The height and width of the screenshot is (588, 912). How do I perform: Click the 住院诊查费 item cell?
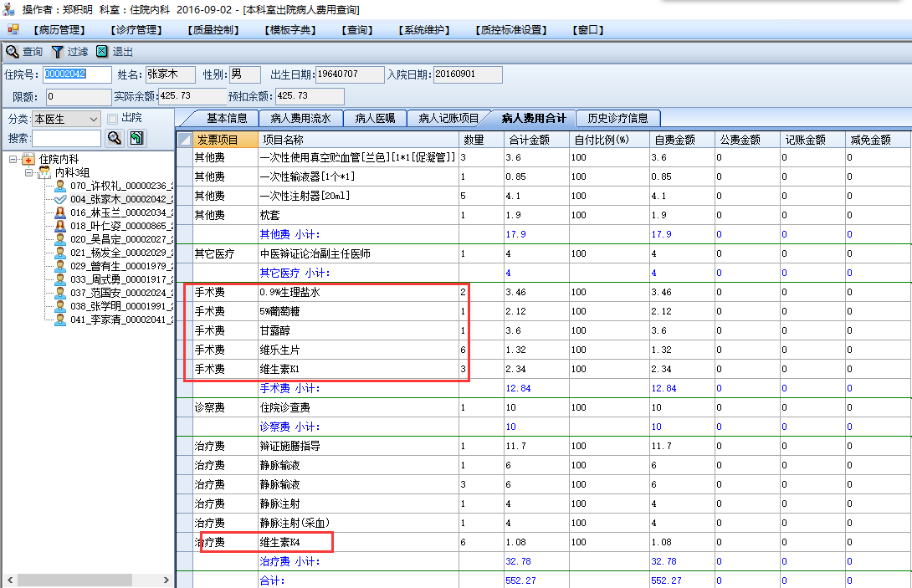click(x=358, y=407)
